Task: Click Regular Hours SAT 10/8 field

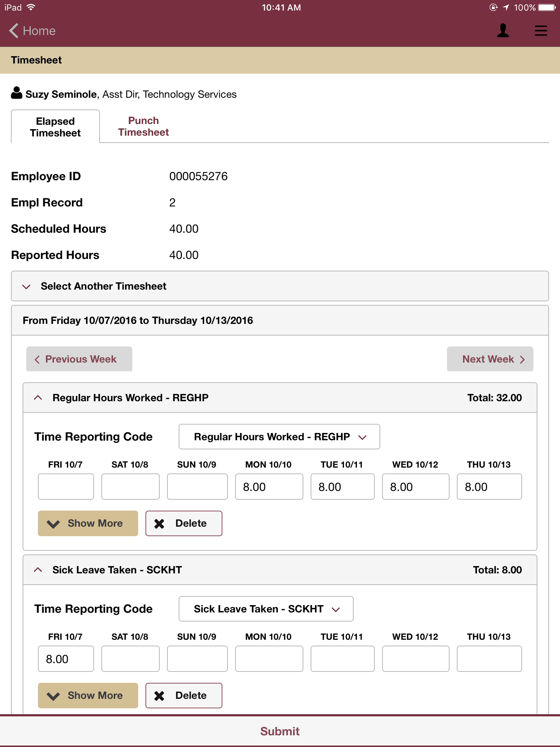Action: pyautogui.click(x=131, y=487)
